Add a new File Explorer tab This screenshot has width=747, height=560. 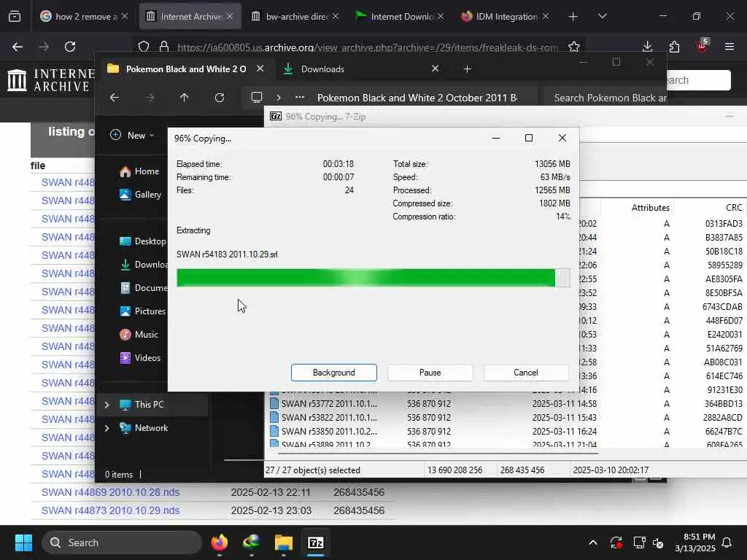[x=467, y=69]
